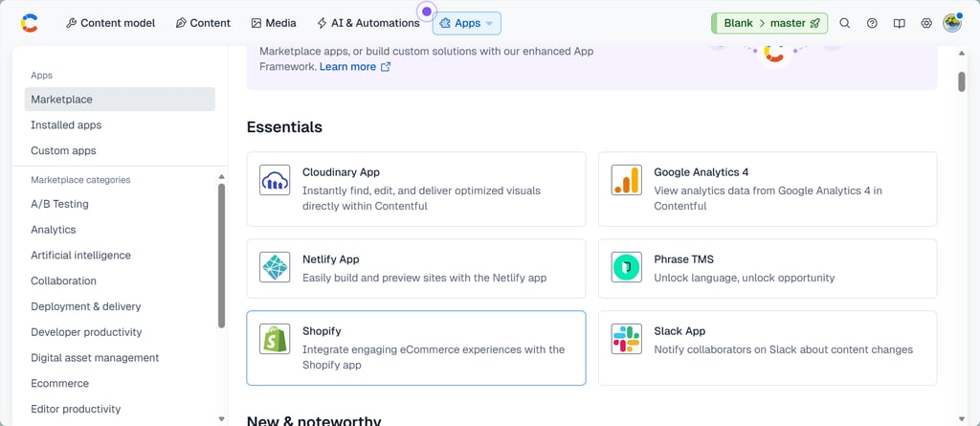Screen dimensions: 980x426
Task: Expand the Apps dropdown menu
Action: click(x=467, y=23)
